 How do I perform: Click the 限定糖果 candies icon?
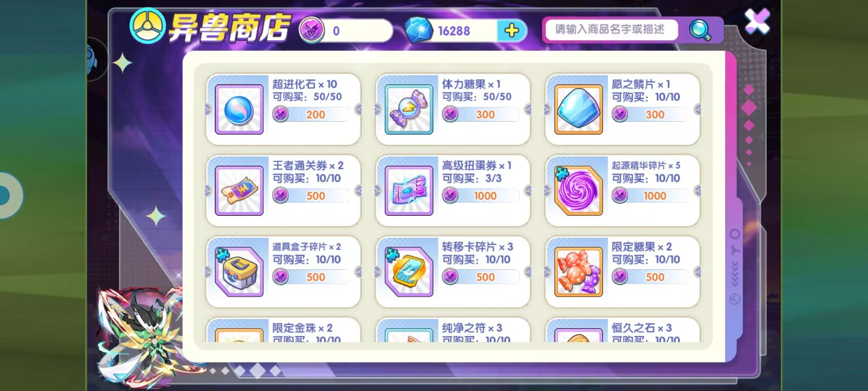coord(578,272)
